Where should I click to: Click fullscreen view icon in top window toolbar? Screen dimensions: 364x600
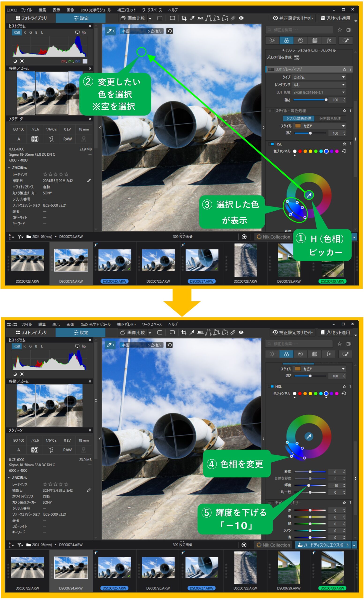tap(172, 18)
